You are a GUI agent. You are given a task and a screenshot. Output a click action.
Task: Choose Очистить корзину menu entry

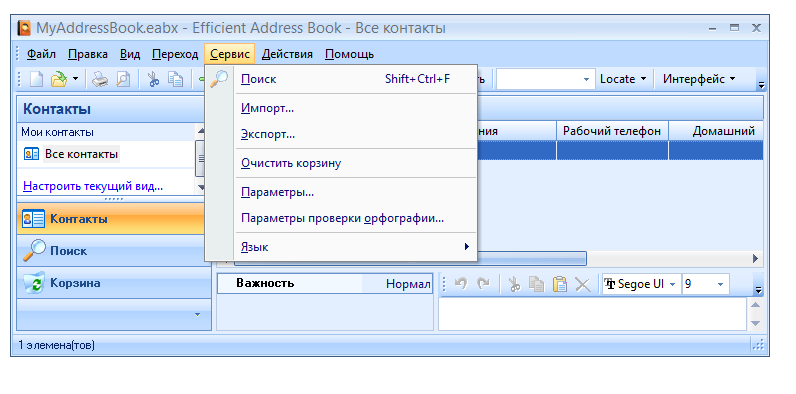[x=341, y=163]
